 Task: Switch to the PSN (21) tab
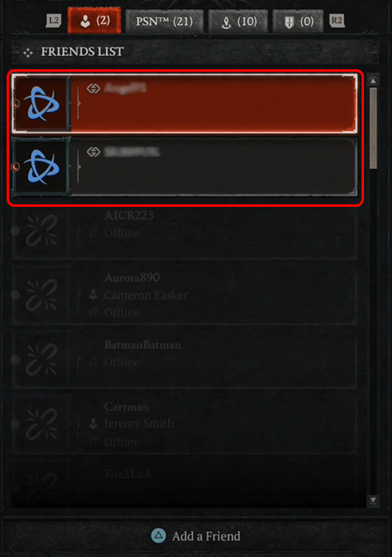click(165, 21)
